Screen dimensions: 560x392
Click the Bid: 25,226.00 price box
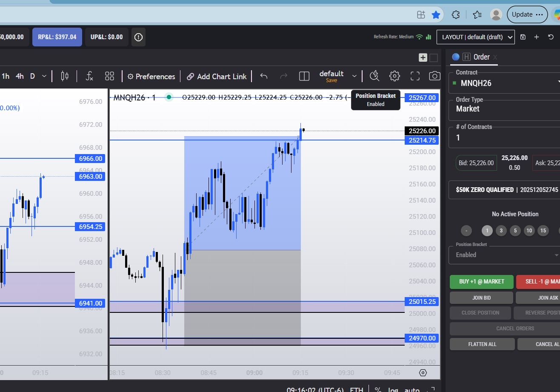point(476,163)
